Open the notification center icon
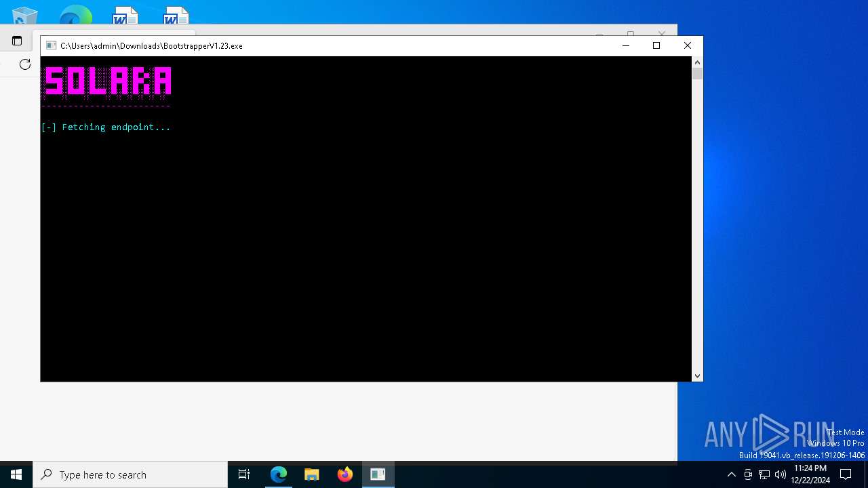This screenshot has width=868, height=488. [x=846, y=474]
